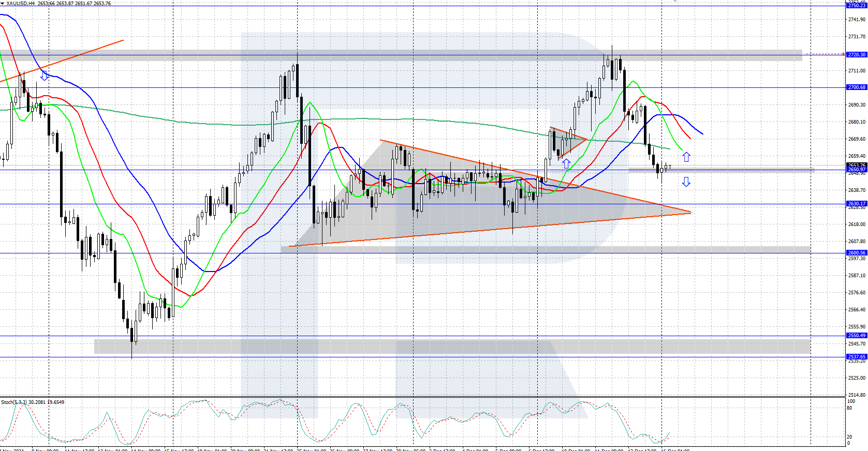Click the red dashed arrow at 2720.30
868x451 pixels.
click(825, 54)
